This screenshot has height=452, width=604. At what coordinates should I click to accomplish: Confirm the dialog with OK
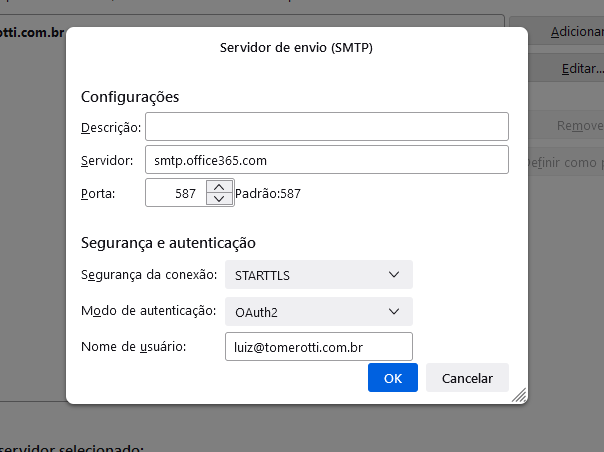point(393,378)
